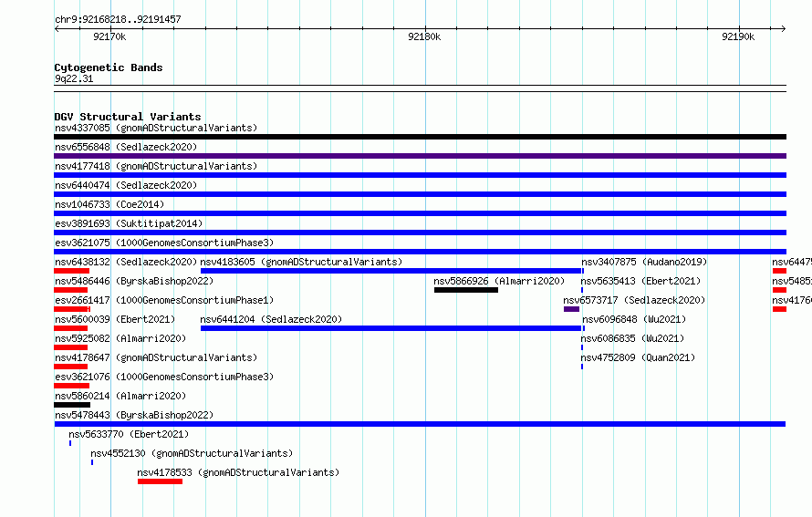Select blue bar under nsv6440474
The width and height of the screenshot is (812, 517).
pos(420,194)
